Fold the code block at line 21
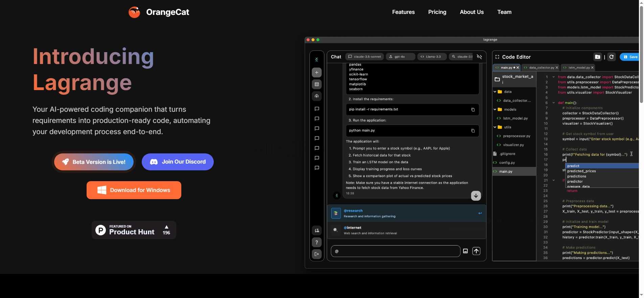The image size is (644, 298). click(x=554, y=180)
